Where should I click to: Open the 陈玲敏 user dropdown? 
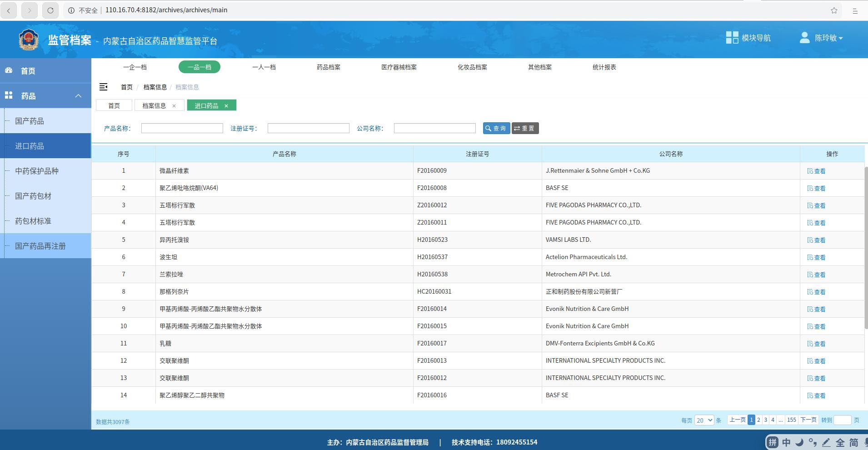coord(822,38)
